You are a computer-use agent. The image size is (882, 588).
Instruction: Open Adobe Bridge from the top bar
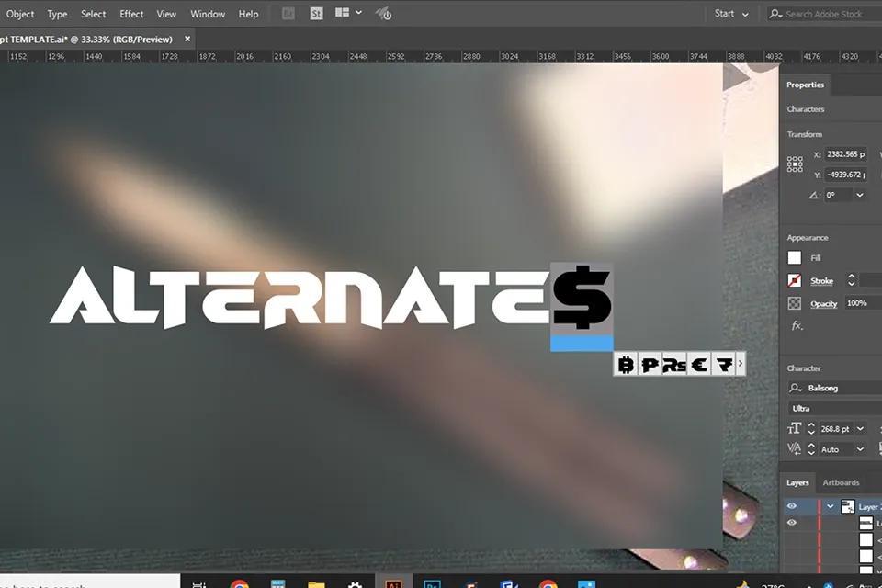pyautogui.click(x=288, y=14)
